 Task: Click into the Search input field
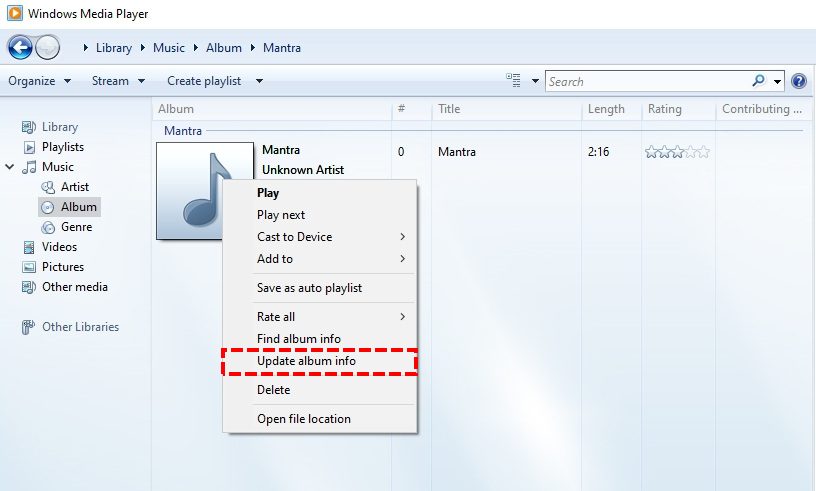[647, 81]
